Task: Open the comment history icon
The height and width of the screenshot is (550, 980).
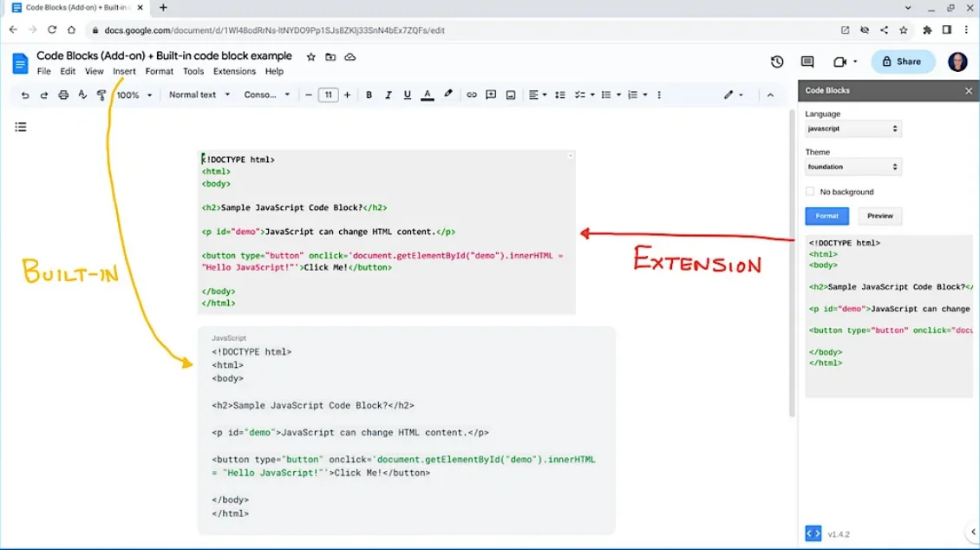Action: pyautogui.click(x=807, y=62)
